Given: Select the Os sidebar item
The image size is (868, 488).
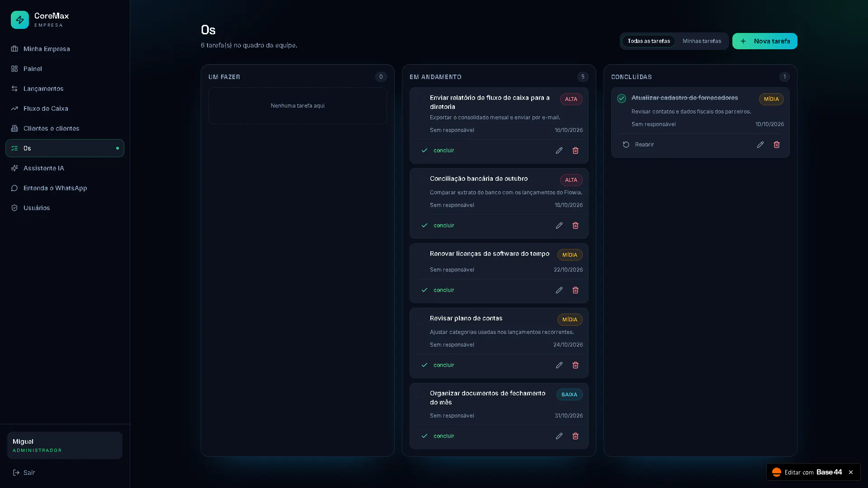Looking at the screenshot, I should [x=65, y=148].
